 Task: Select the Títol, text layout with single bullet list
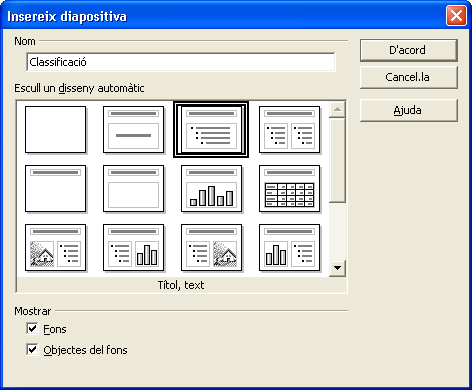click(211, 130)
